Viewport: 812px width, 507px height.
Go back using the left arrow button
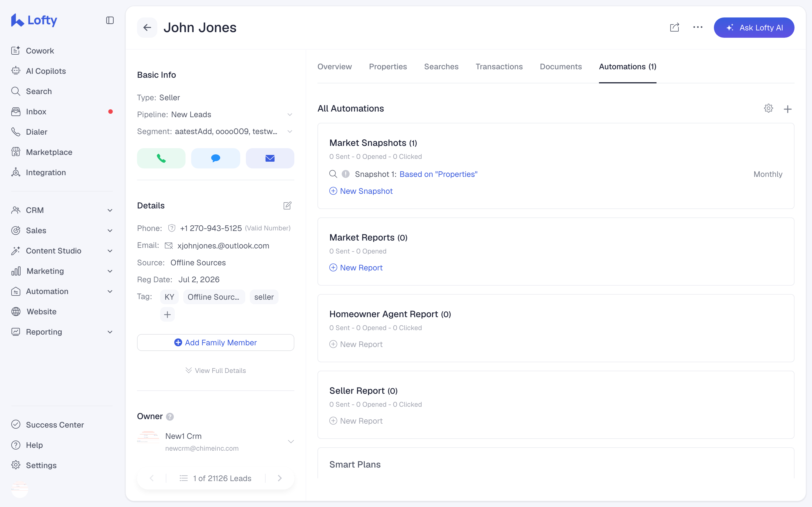click(x=147, y=28)
